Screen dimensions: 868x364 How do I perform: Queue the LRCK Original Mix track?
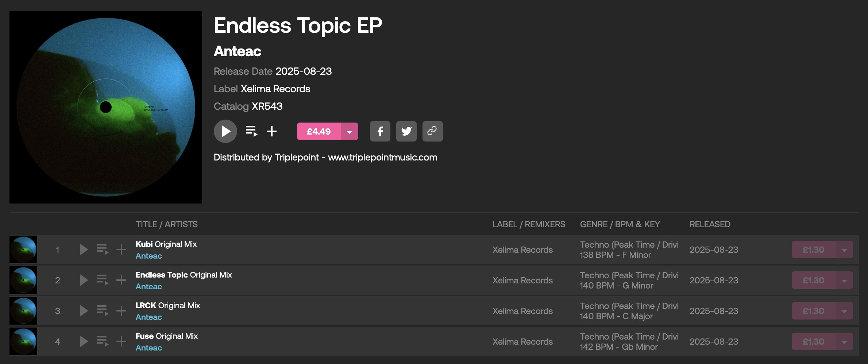[x=103, y=311]
